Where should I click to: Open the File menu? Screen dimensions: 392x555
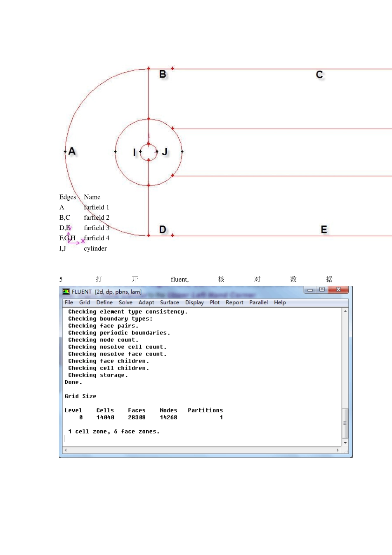(x=69, y=302)
